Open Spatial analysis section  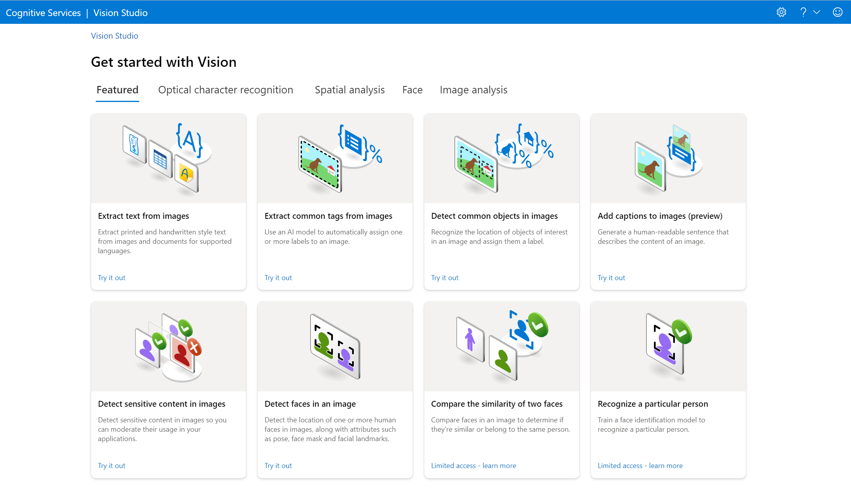click(x=350, y=90)
